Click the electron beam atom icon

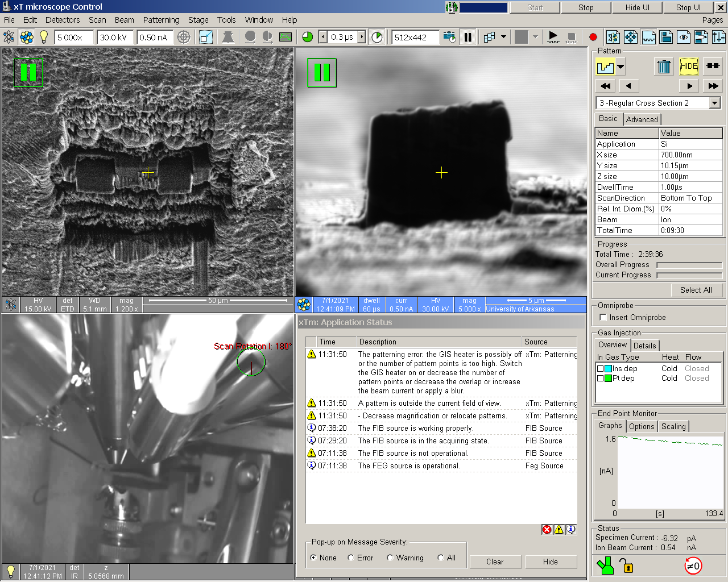tap(9, 38)
